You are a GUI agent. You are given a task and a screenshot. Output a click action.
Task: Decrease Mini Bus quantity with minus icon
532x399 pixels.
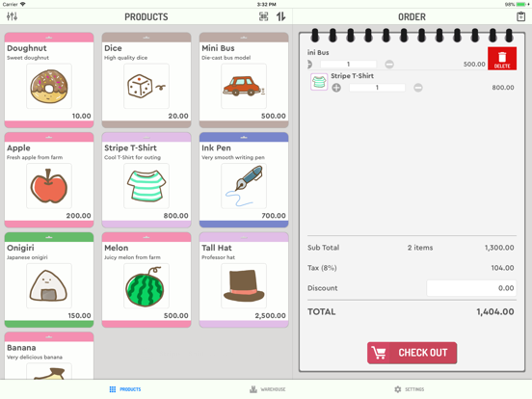click(389, 65)
